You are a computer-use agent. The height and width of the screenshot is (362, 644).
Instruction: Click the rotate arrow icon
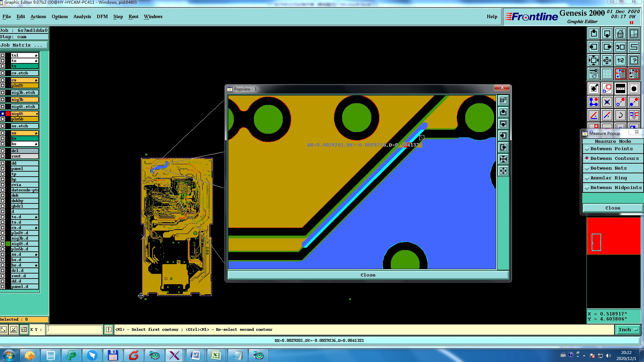620,115
